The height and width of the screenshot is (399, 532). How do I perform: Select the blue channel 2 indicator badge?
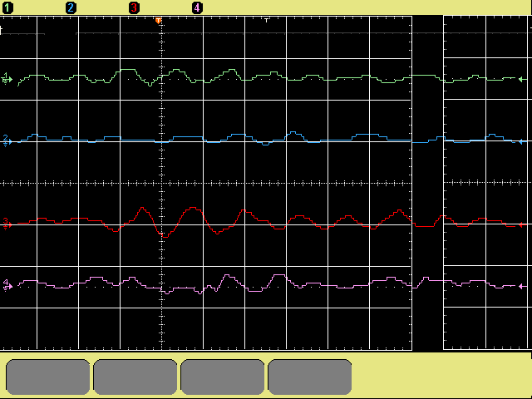click(x=71, y=7)
